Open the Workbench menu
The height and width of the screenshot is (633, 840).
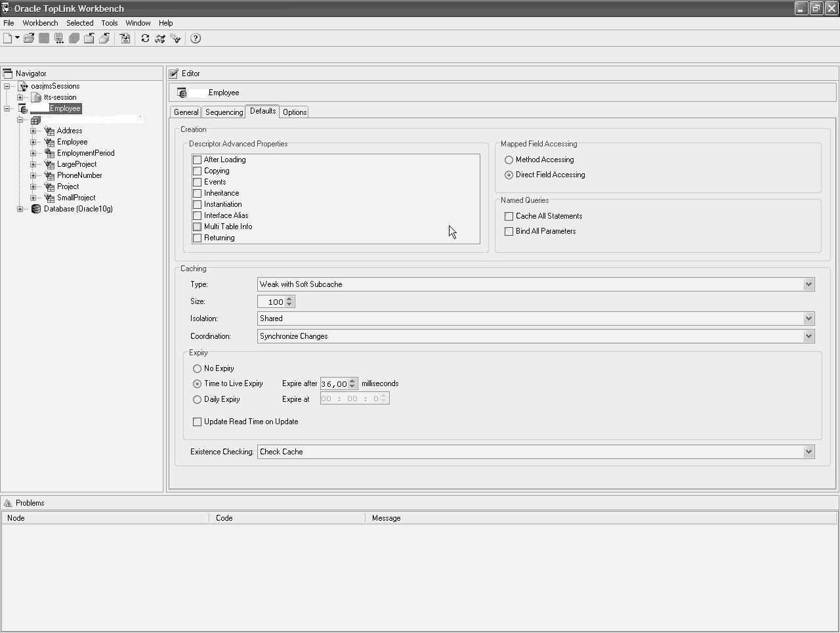[40, 23]
